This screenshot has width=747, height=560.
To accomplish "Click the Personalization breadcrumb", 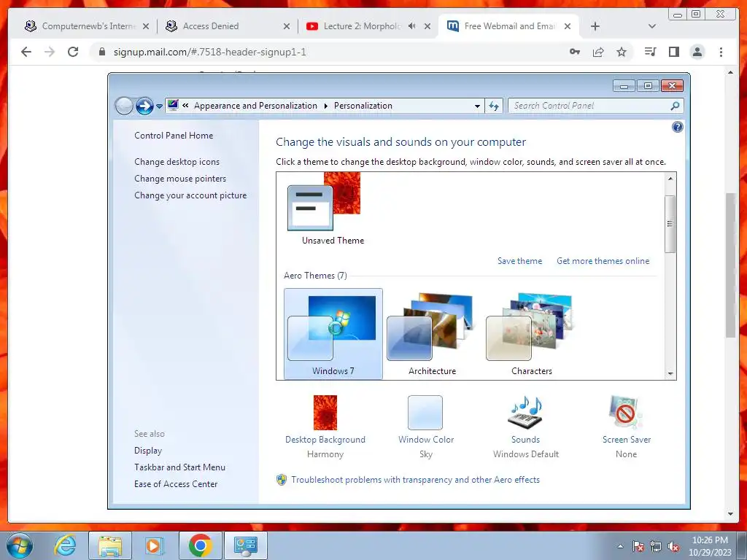I will (363, 106).
